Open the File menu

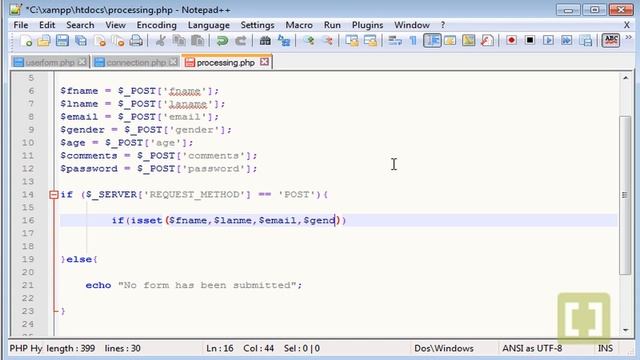click(21, 25)
